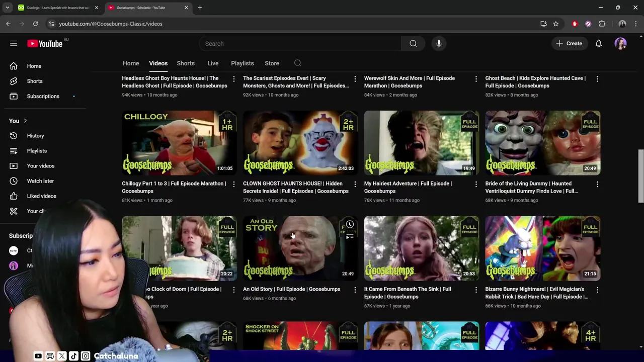Click the page vertical scrollbar

coord(641,176)
